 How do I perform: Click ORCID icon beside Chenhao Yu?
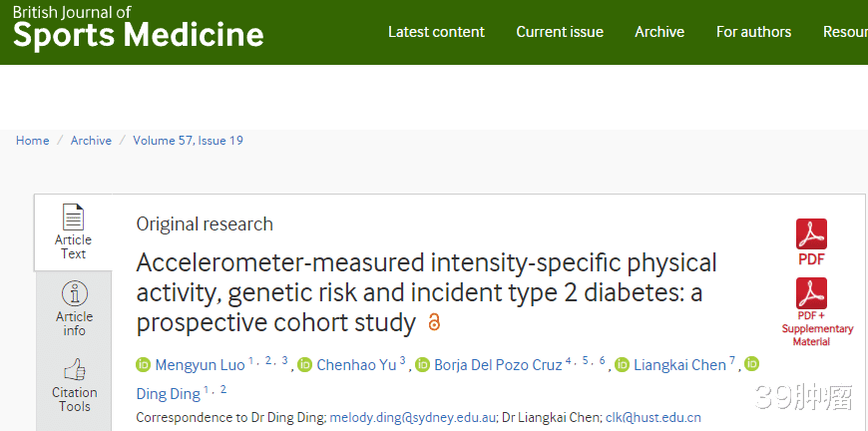click(x=305, y=365)
